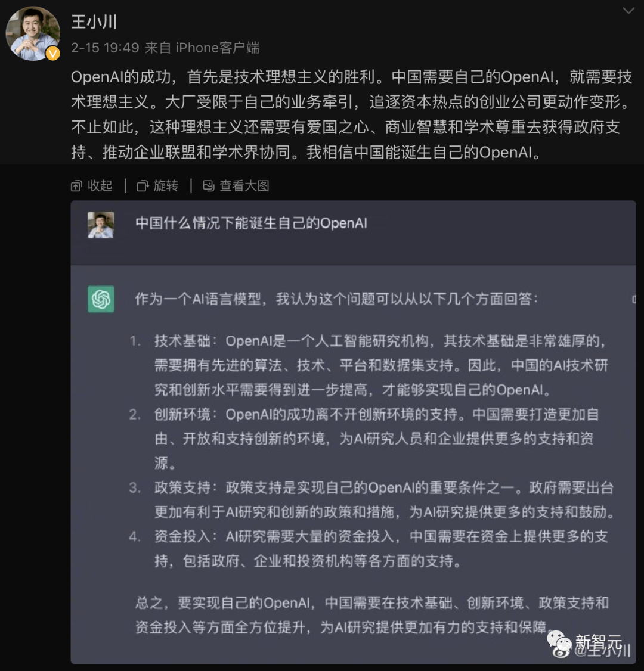Click the small user avatar beside the question
The height and width of the screenshot is (671, 644).
click(x=101, y=225)
